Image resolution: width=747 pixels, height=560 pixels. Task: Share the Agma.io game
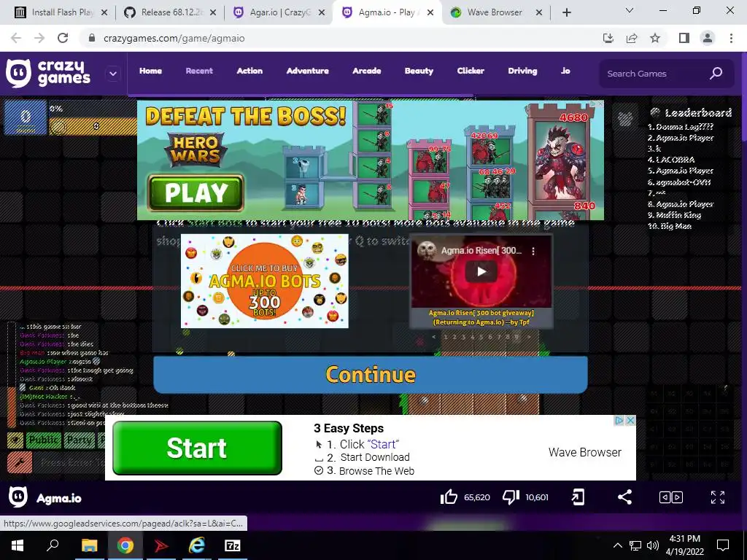624,497
